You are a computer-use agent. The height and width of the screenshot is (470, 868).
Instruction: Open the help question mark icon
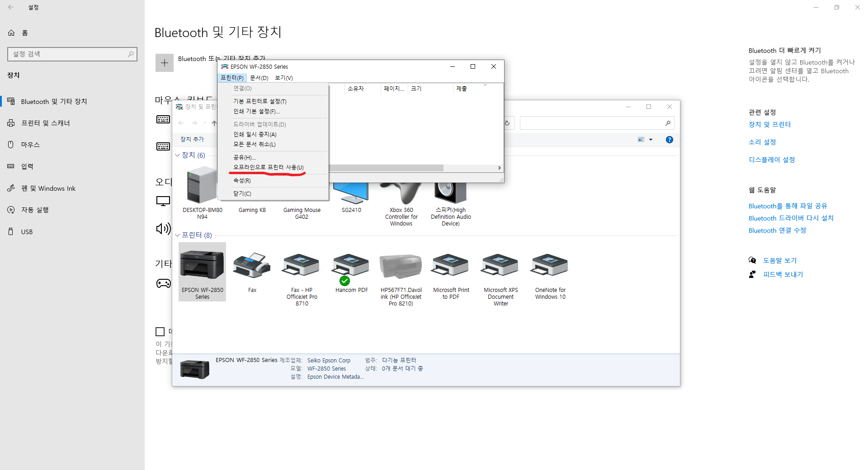[670, 140]
